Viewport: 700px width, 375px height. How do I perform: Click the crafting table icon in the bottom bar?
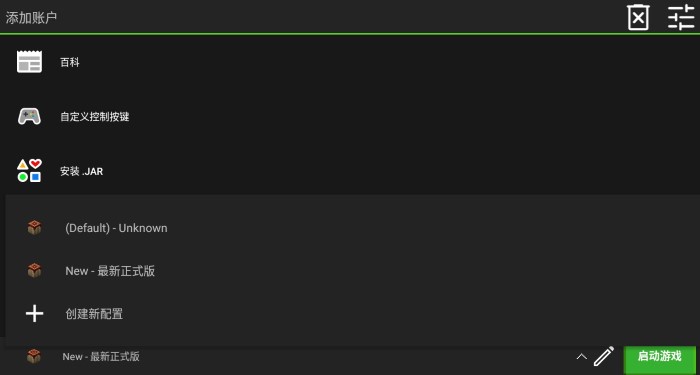pyautogui.click(x=33, y=356)
